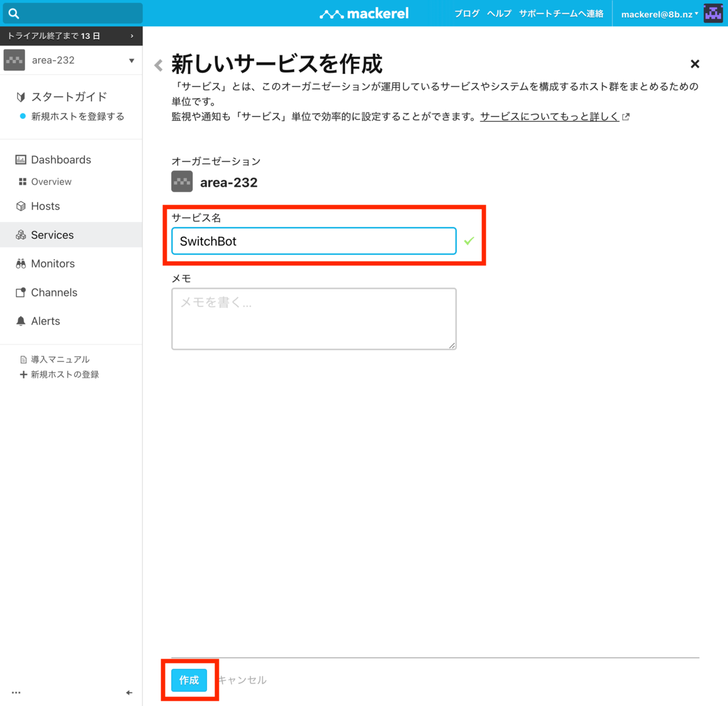
Task: Open the mackerel@8b.nz account menu
Action: (659, 14)
